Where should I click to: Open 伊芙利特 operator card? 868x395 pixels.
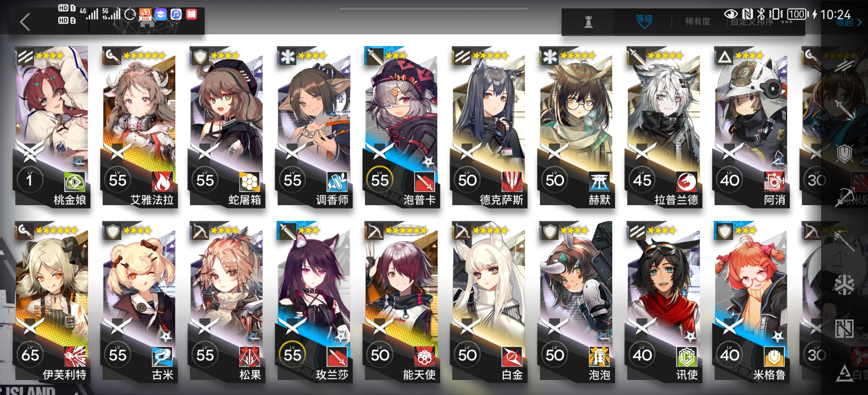(x=52, y=302)
